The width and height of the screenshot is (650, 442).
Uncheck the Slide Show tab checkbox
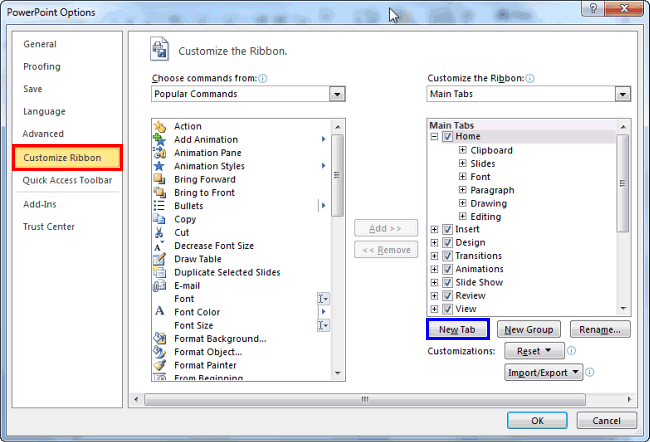pos(447,283)
